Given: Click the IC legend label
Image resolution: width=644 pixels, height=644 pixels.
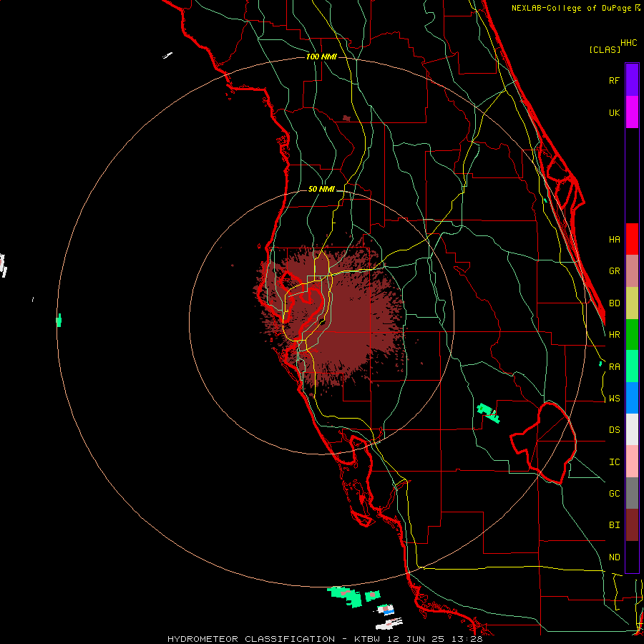Looking at the screenshot, I should pyautogui.click(x=614, y=462).
